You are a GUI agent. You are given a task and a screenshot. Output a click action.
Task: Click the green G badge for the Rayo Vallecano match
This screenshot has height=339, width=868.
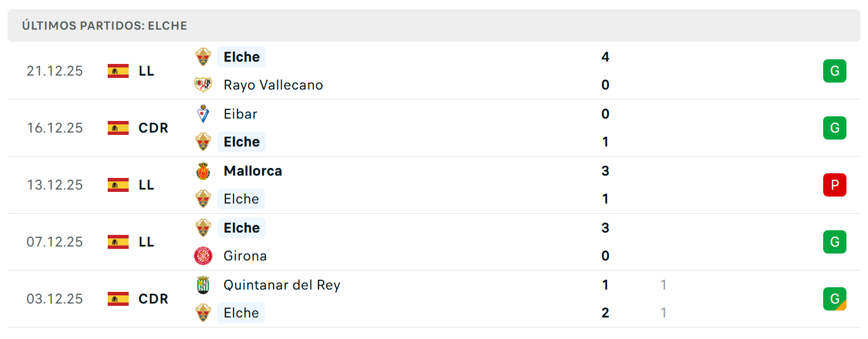pyautogui.click(x=834, y=71)
